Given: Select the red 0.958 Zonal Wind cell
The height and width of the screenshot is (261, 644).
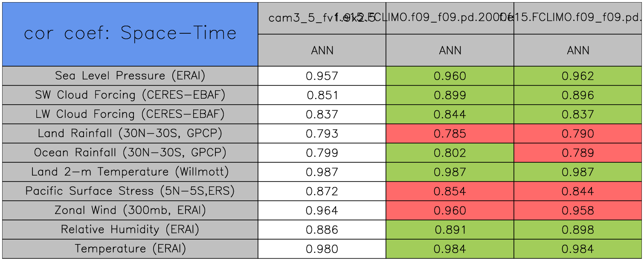Looking at the screenshot, I should [578, 211].
